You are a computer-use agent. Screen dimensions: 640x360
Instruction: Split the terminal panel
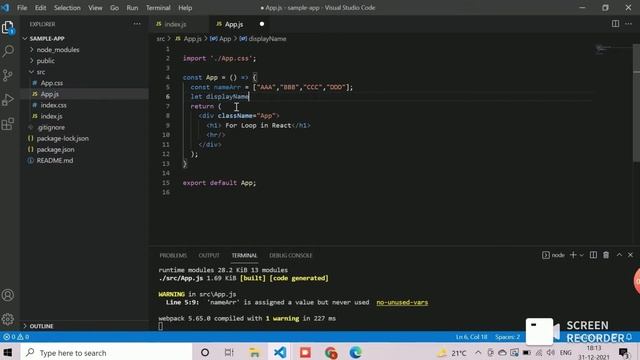coord(593,255)
